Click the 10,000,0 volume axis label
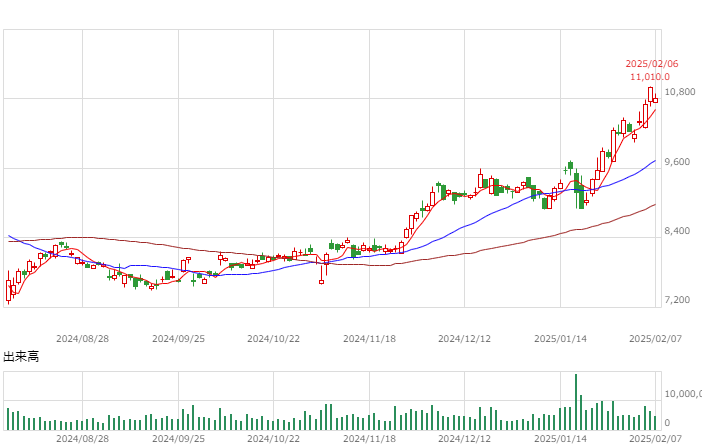The width and height of the screenshot is (702, 448). (x=683, y=394)
